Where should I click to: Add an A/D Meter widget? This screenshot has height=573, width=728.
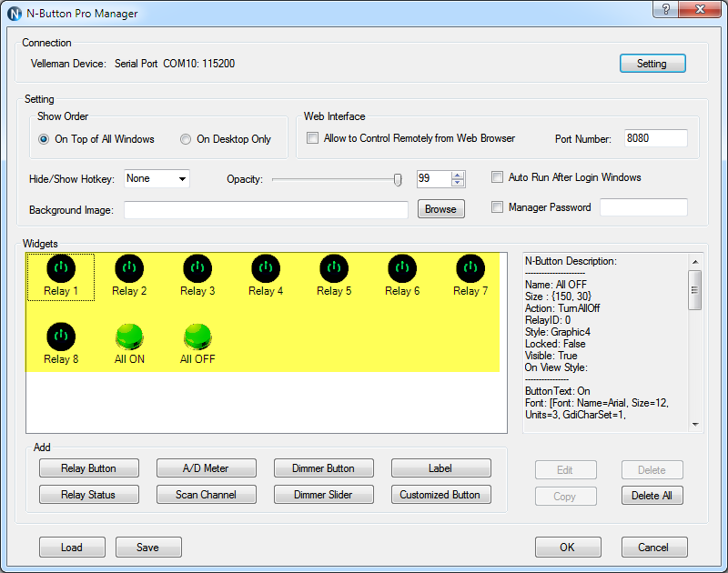click(207, 468)
